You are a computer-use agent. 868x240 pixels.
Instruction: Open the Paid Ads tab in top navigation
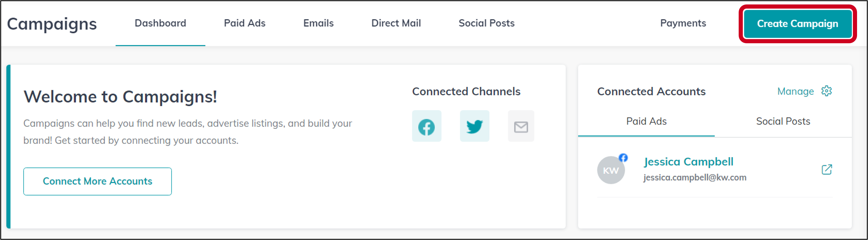pyautogui.click(x=245, y=23)
